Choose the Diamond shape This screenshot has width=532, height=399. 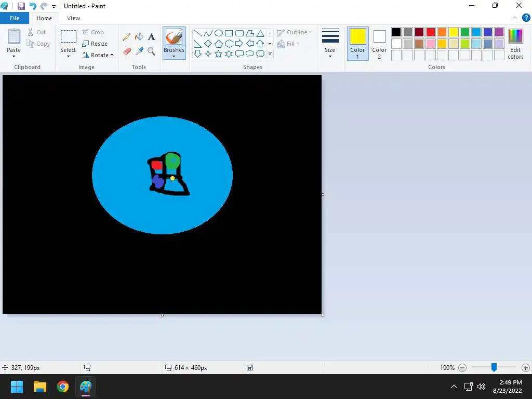tap(208, 44)
